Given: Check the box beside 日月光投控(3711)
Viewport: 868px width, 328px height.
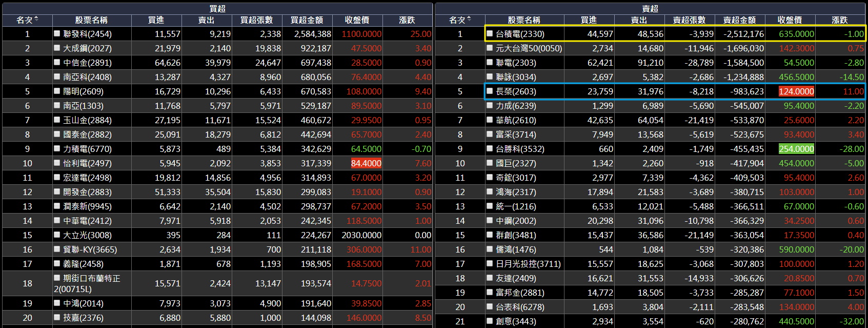Looking at the screenshot, I should pyautogui.click(x=490, y=263).
